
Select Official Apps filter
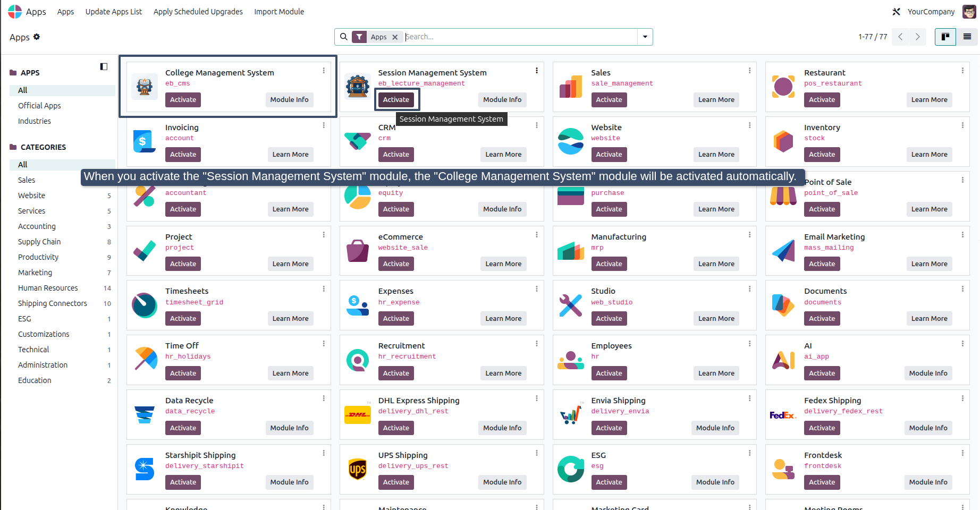click(x=62, y=106)
